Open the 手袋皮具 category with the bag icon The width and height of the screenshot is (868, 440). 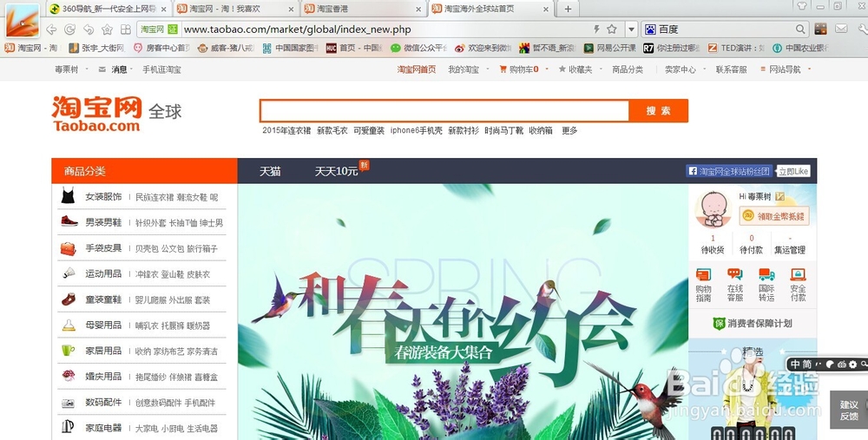pos(103,248)
